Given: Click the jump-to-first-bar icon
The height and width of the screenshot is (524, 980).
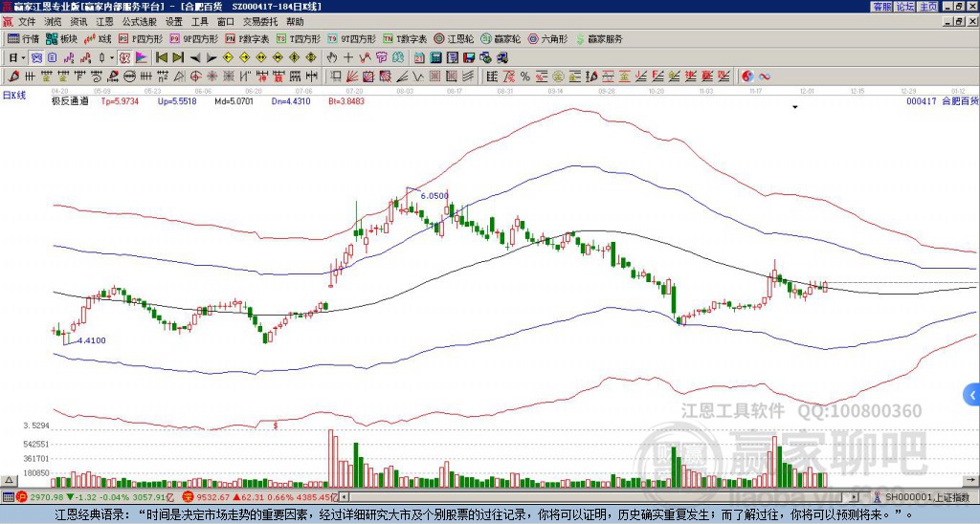Looking at the screenshot, I should coord(162,58).
